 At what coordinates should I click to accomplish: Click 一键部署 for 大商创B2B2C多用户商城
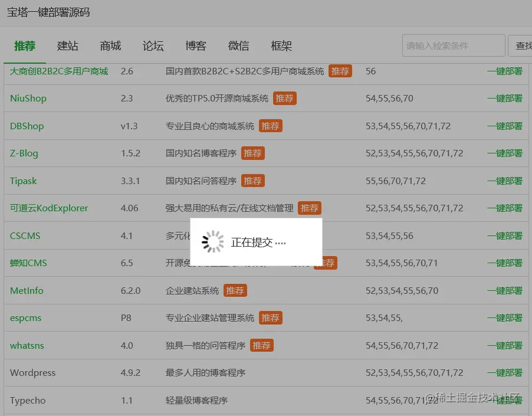click(x=504, y=71)
